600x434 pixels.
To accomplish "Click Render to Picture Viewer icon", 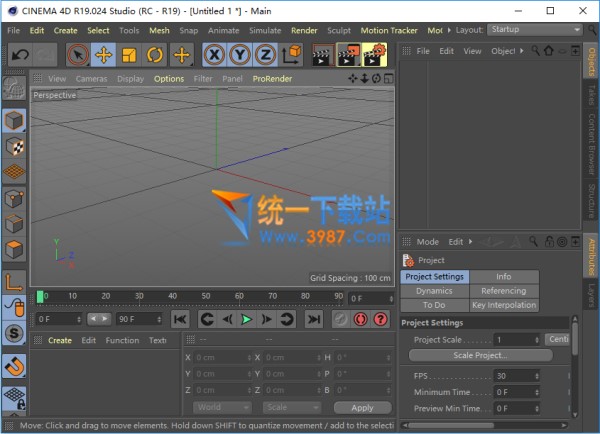I will tap(349, 55).
